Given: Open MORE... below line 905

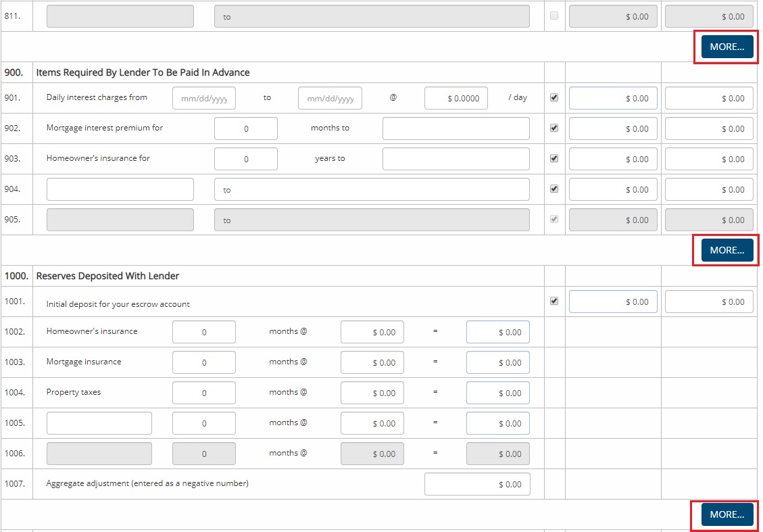Looking at the screenshot, I should (x=727, y=250).
